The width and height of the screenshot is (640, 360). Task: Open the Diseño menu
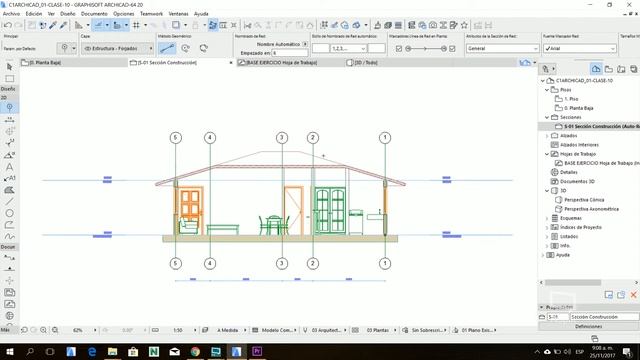pos(67,14)
